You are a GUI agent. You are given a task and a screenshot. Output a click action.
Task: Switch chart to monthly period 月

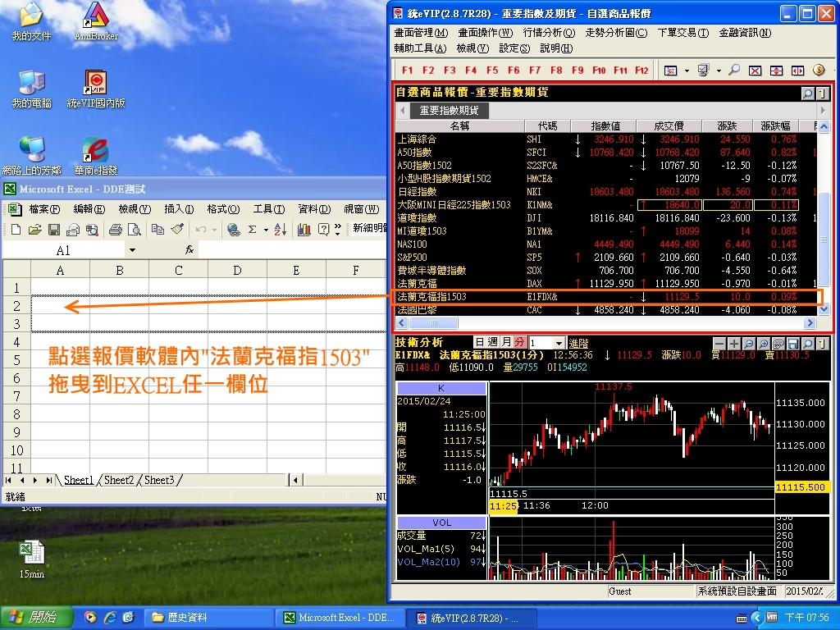(506, 342)
